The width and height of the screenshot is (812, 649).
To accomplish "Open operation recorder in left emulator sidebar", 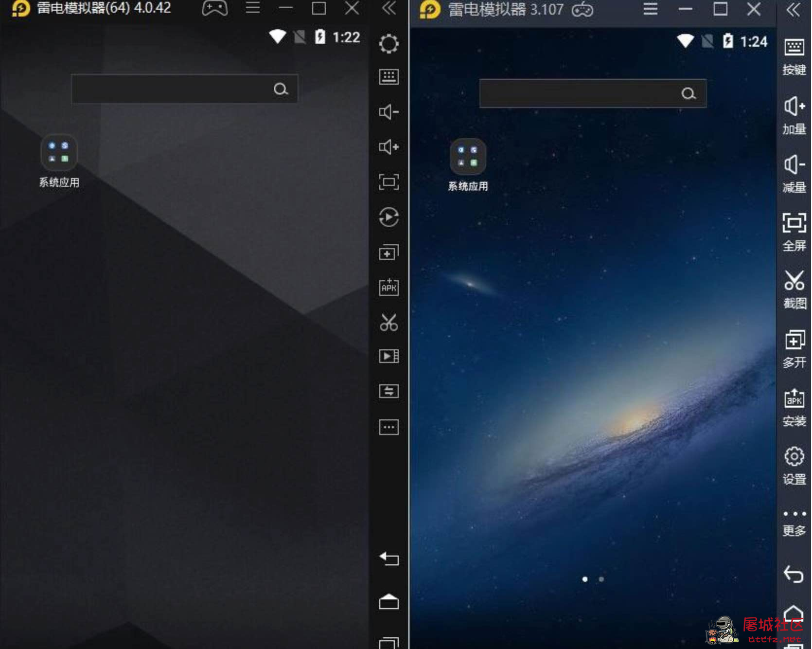I will (x=388, y=217).
